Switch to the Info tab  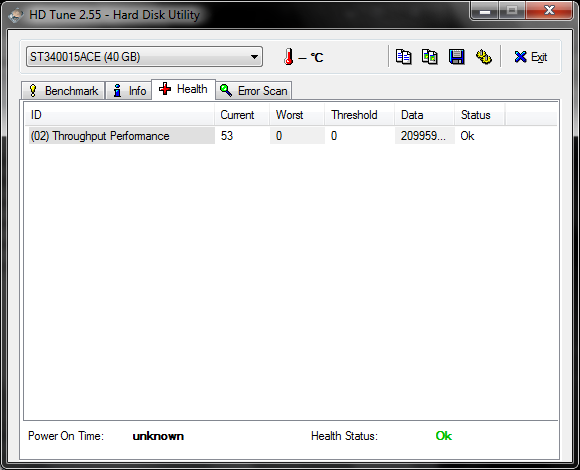pos(129,91)
